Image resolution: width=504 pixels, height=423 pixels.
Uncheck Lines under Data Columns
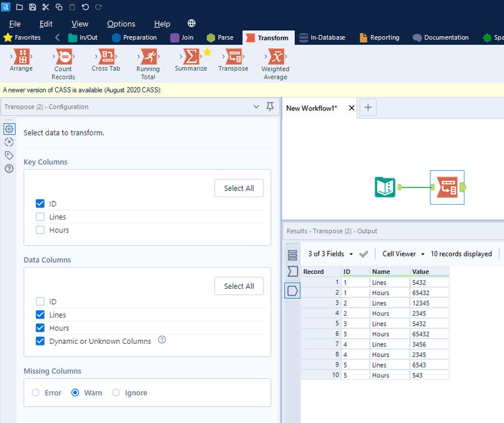click(40, 315)
